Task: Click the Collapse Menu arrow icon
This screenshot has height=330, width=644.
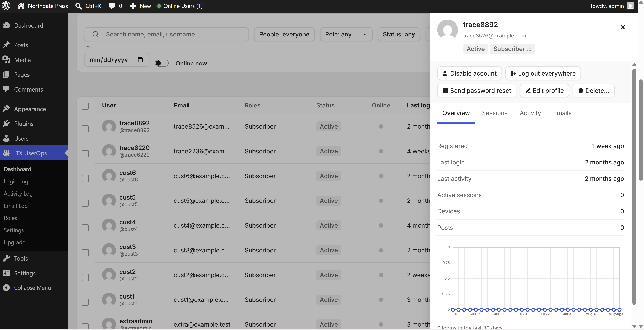Action: [x=7, y=288]
